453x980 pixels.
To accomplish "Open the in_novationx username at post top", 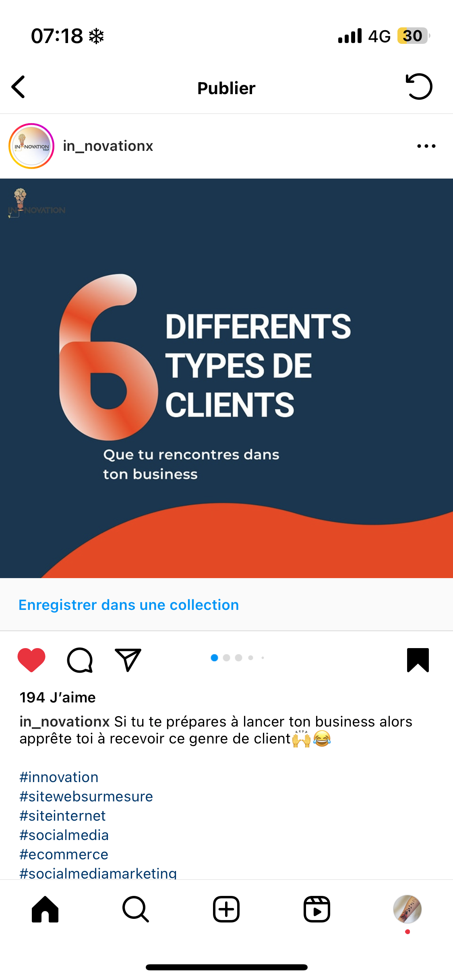I will click(108, 146).
